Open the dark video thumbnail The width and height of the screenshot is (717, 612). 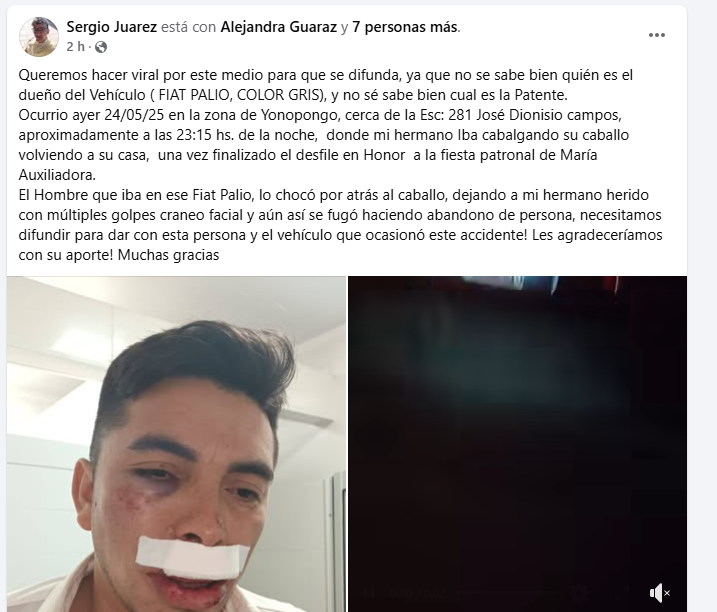[x=517, y=444]
